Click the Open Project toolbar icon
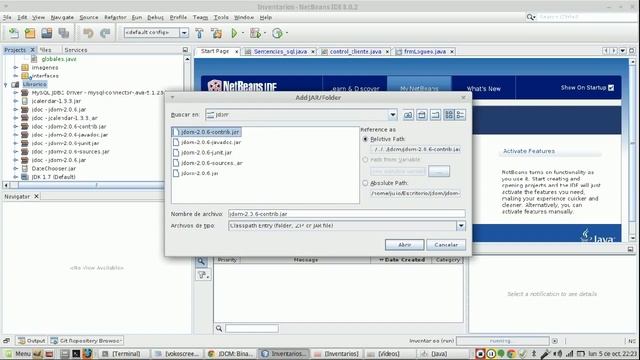Viewport: 640px width, 360px height. [x=47, y=33]
